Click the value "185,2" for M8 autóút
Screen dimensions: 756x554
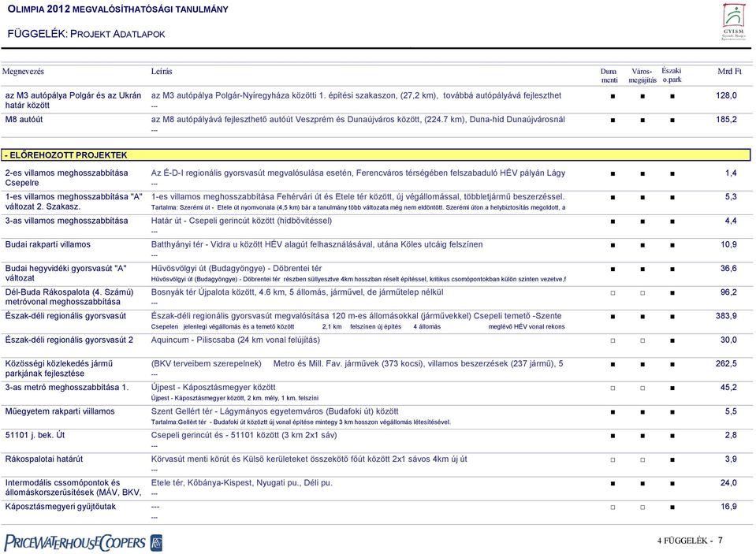click(x=726, y=119)
